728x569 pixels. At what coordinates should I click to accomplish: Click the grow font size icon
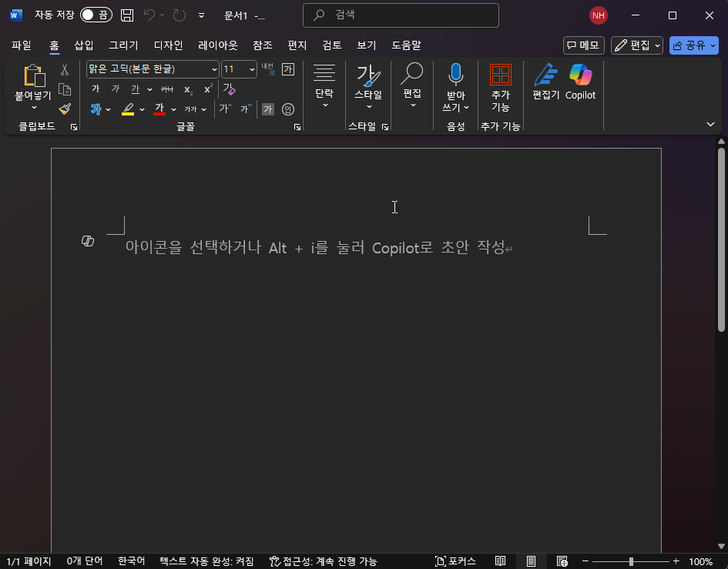226,109
